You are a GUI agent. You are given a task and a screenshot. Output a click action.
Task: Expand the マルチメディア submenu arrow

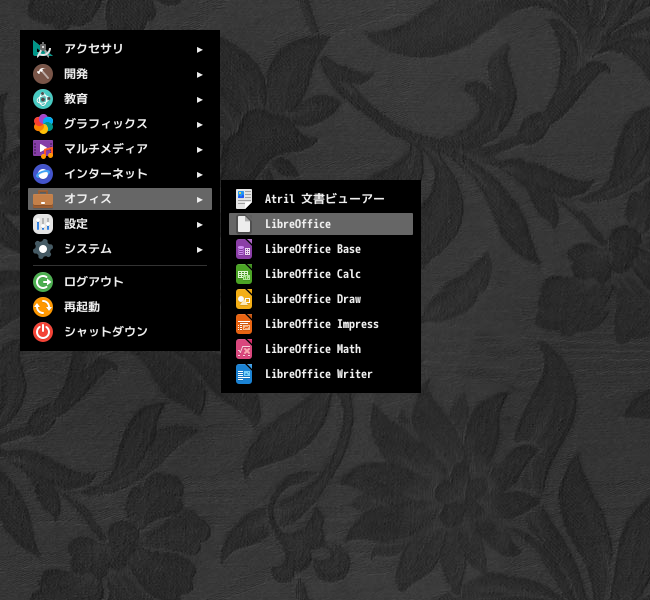pyautogui.click(x=199, y=150)
